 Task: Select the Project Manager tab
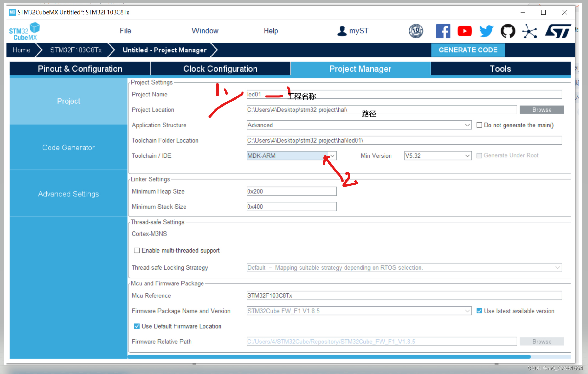(360, 69)
